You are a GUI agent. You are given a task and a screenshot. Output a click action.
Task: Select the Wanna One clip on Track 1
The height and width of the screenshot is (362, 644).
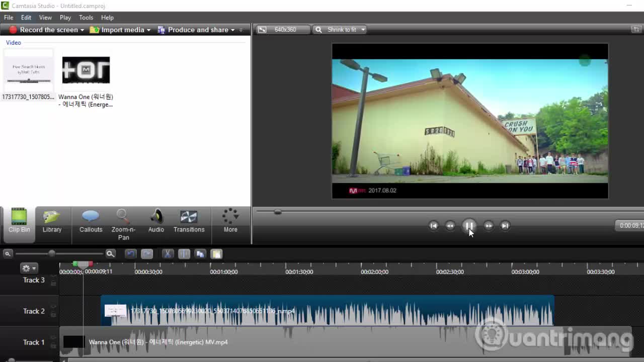coord(346,342)
